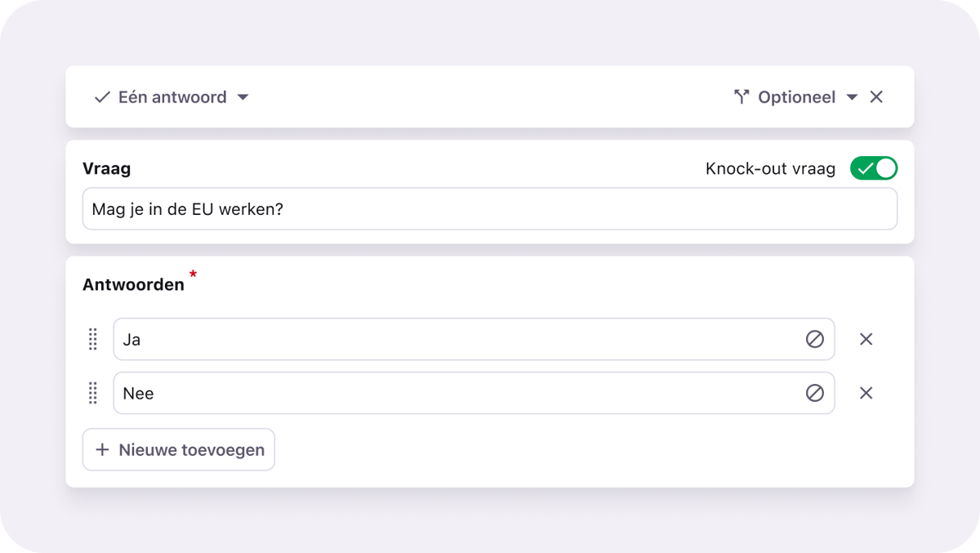Grab the drag handle beside the Nee answer
The width and height of the screenshot is (980, 553).
(x=92, y=393)
